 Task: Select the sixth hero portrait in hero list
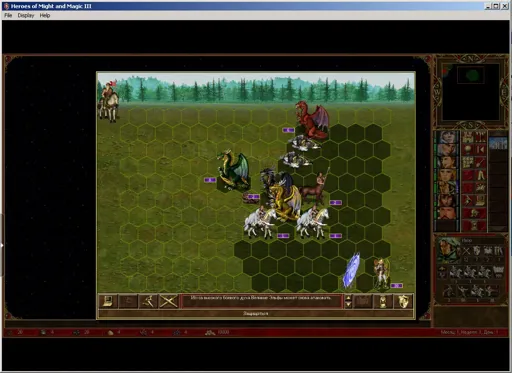tap(447, 200)
